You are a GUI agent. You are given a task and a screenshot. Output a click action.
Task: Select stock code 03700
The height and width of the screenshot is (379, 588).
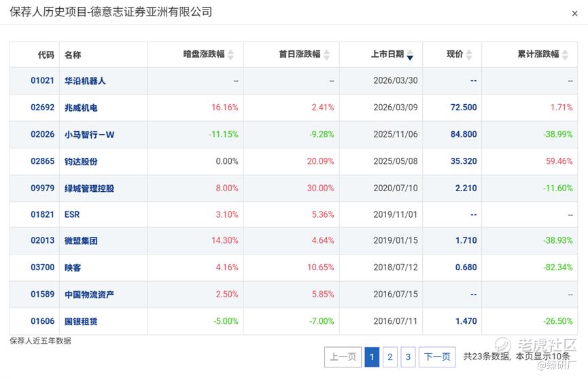click(x=42, y=267)
